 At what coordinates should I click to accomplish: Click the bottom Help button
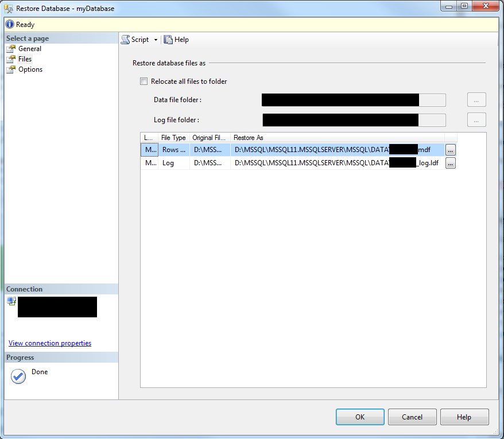[464, 417]
